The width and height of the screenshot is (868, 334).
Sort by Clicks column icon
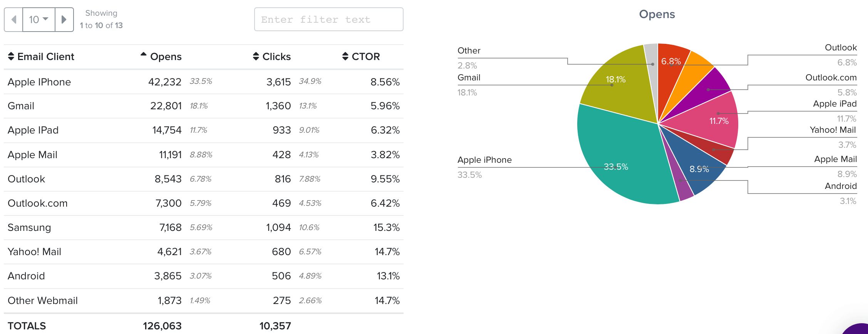(256, 57)
